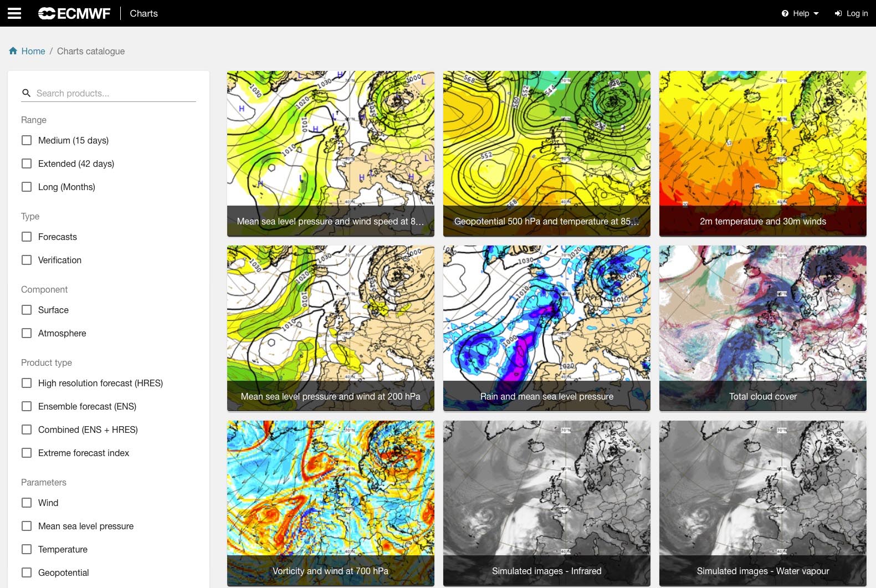Tick the Atmosphere component checkbox
This screenshot has width=876, height=588.
[x=27, y=333]
